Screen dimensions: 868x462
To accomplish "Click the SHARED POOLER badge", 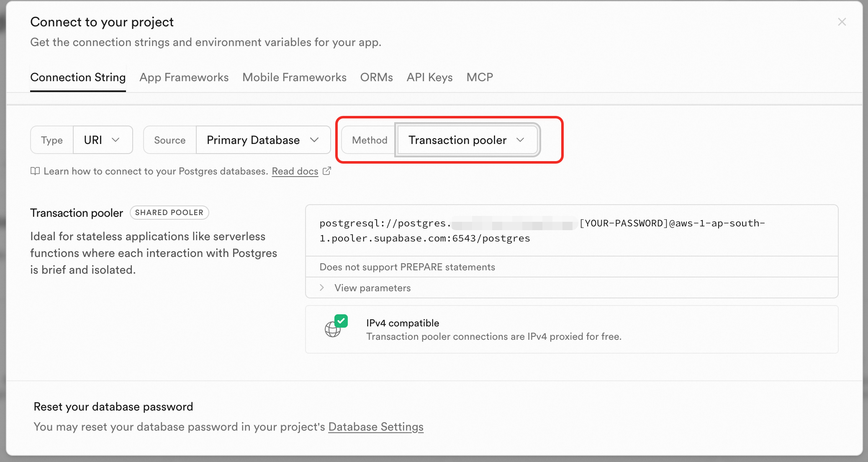I will point(169,213).
